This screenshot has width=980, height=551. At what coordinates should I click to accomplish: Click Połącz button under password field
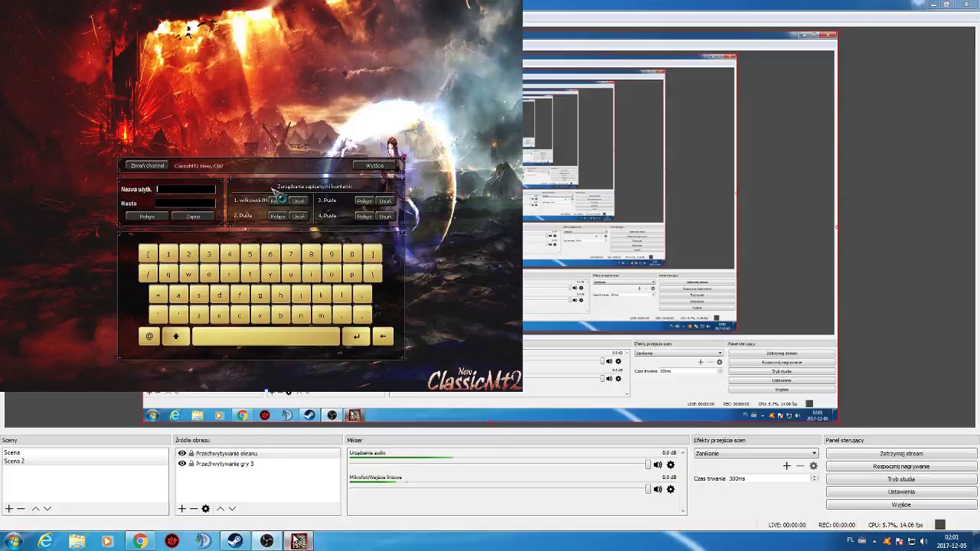click(x=147, y=217)
